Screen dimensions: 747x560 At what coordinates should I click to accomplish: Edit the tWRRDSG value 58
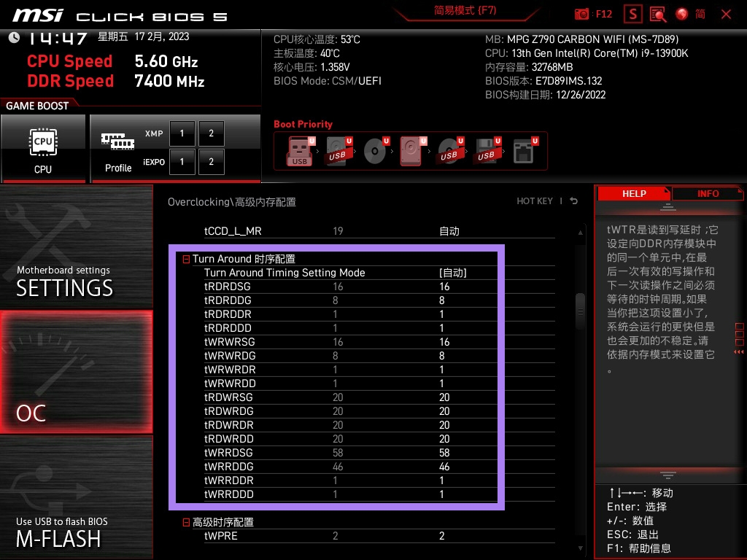point(444,453)
